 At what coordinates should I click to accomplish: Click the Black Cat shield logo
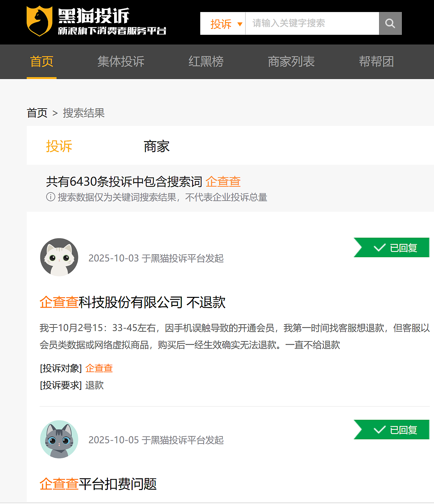[39, 21]
